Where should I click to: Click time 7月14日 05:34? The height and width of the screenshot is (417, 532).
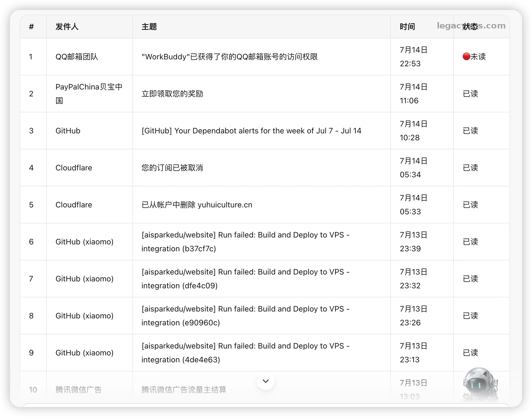pyautogui.click(x=414, y=168)
